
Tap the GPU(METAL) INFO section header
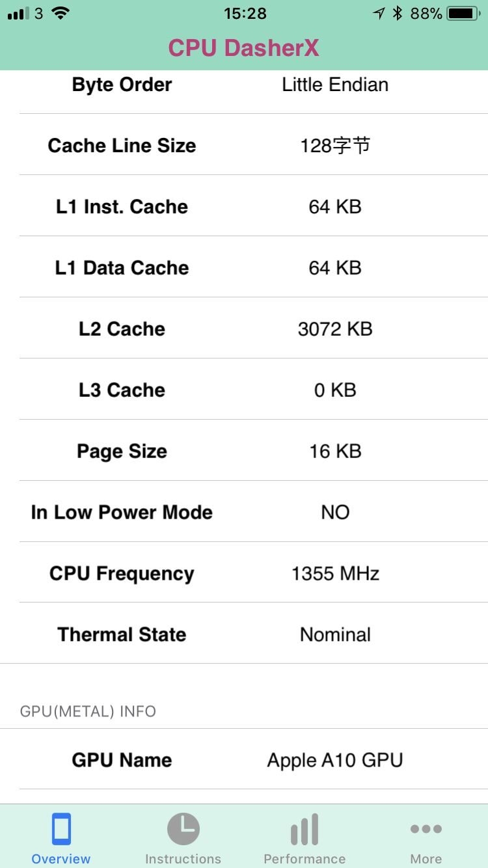coord(88,711)
